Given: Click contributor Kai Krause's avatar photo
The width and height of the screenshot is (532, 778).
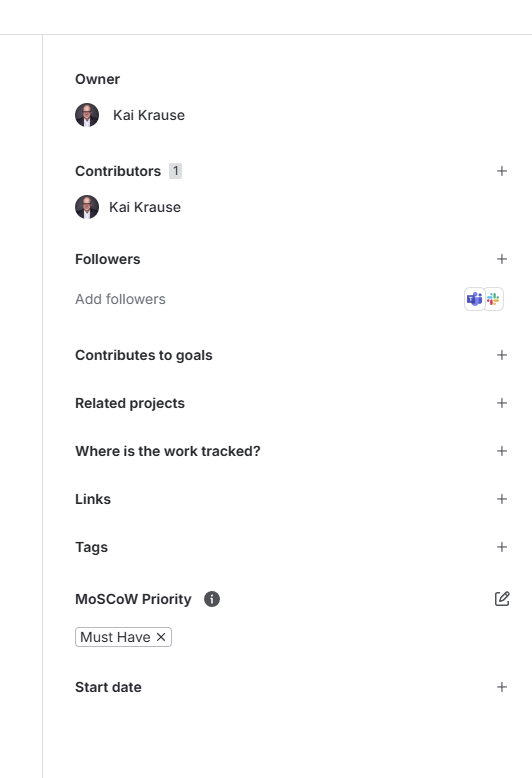Looking at the screenshot, I should pos(87,207).
